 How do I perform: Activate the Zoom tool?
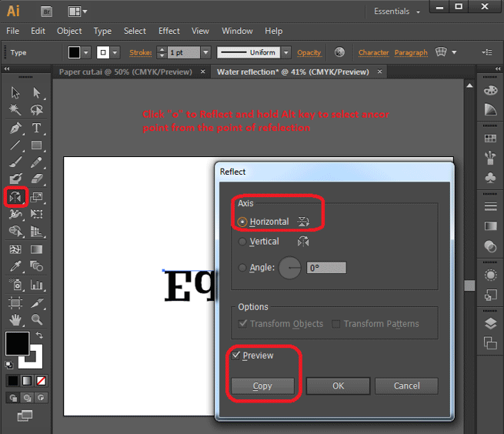[x=37, y=319]
